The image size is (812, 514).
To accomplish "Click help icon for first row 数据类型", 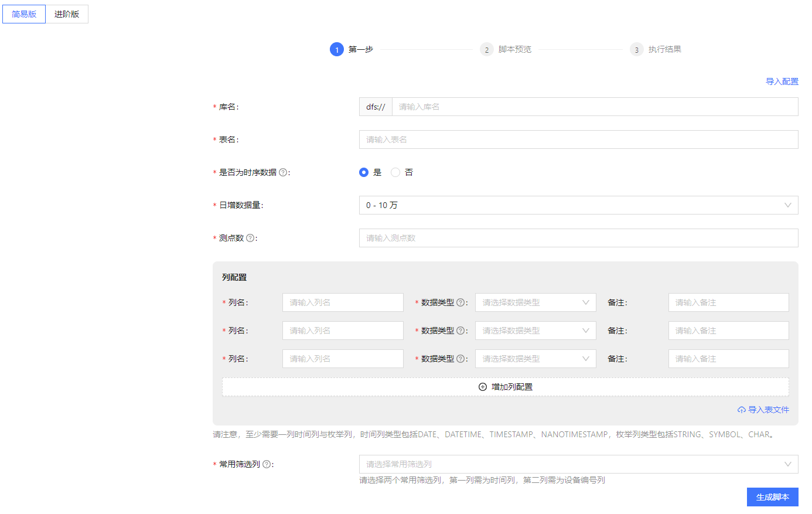I will pyautogui.click(x=460, y=302).
